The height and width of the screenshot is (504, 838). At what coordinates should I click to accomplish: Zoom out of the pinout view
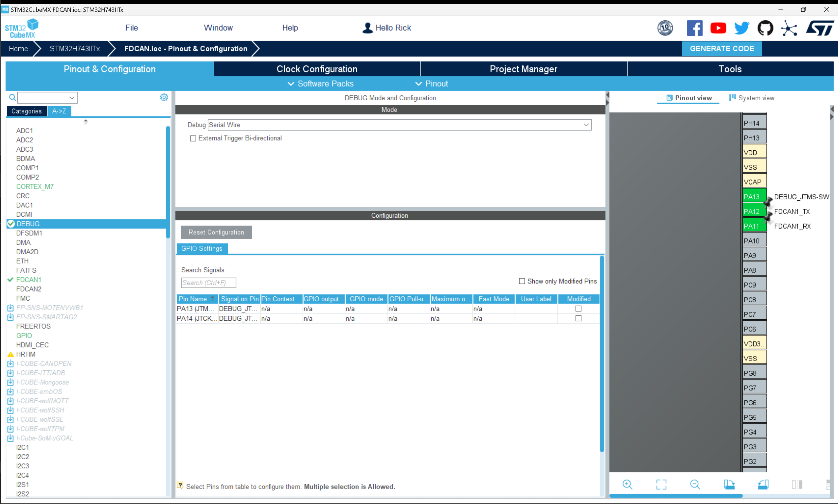coord(695,484)
